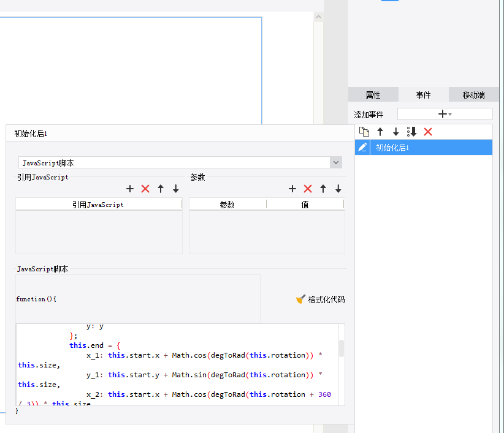Click the code editor vertical scrollbar thumb
Image resolution: width=504 pixels, height=433 pixels.
(x=342, y=348)
